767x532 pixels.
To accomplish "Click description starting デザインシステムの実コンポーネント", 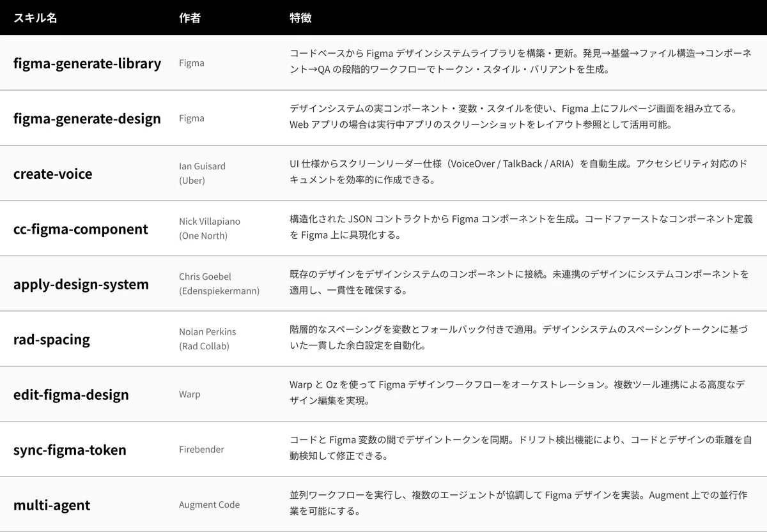I will coord(514,117).
